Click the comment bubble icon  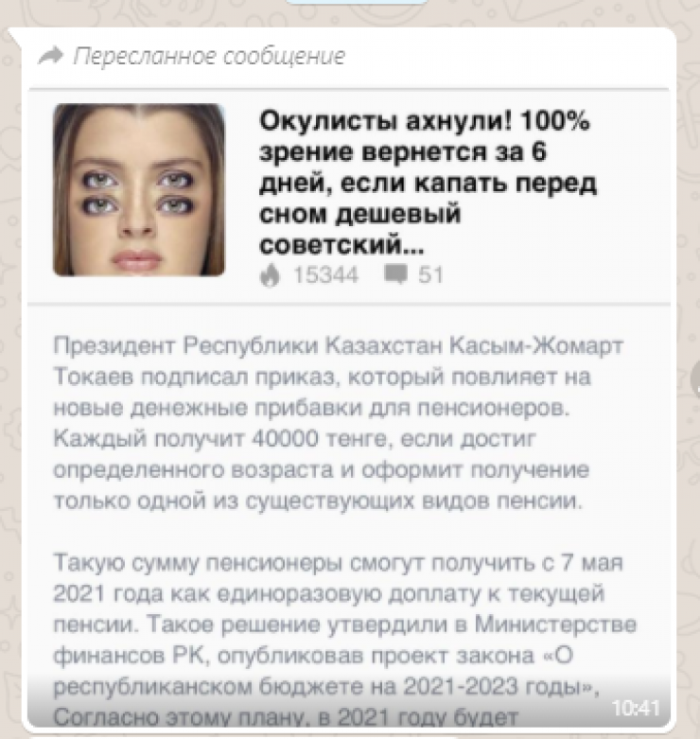395,274
